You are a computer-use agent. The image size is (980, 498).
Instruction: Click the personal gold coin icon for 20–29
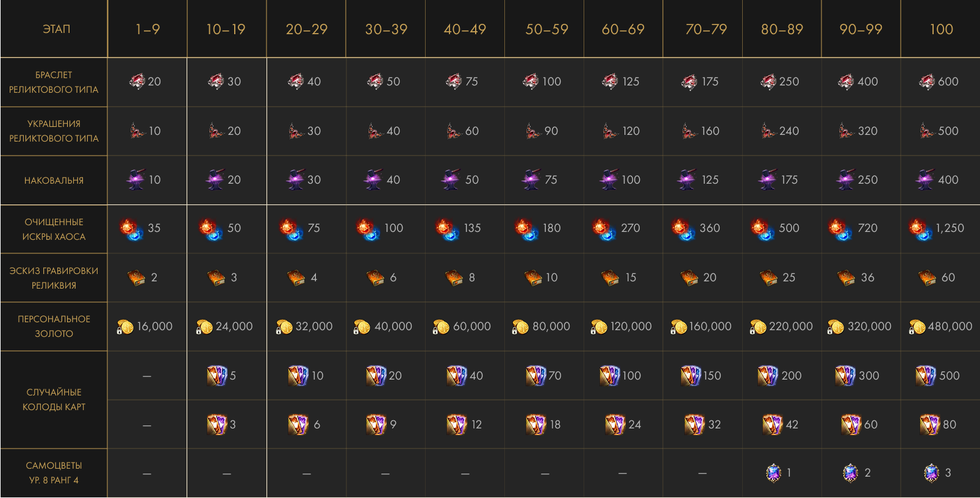284,327
